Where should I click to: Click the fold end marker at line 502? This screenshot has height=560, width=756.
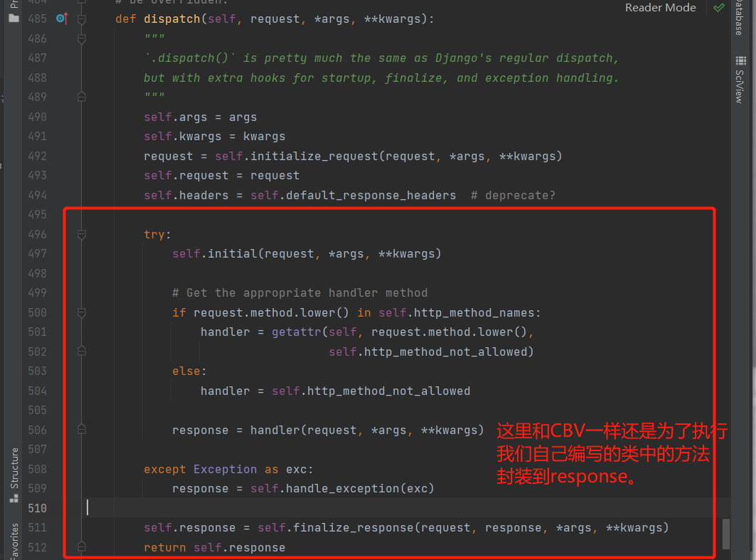[81, 351]
